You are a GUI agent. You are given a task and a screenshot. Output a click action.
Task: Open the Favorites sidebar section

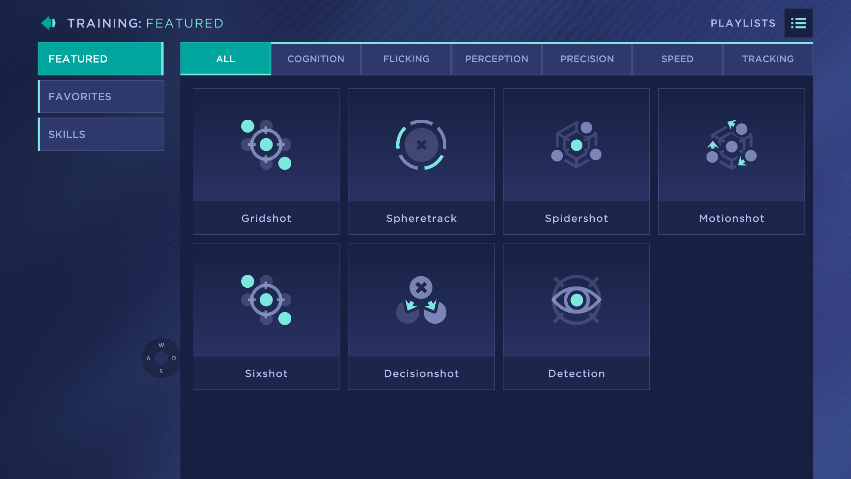pos(101,97)
